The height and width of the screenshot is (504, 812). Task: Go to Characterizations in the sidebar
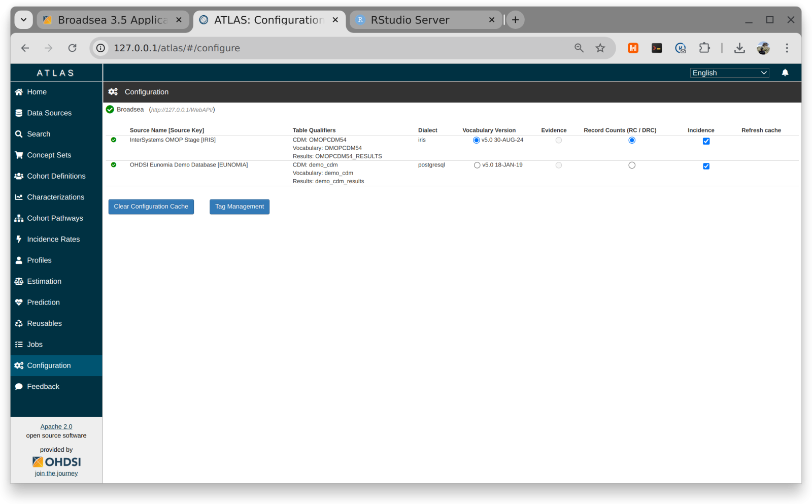(55, 197)
